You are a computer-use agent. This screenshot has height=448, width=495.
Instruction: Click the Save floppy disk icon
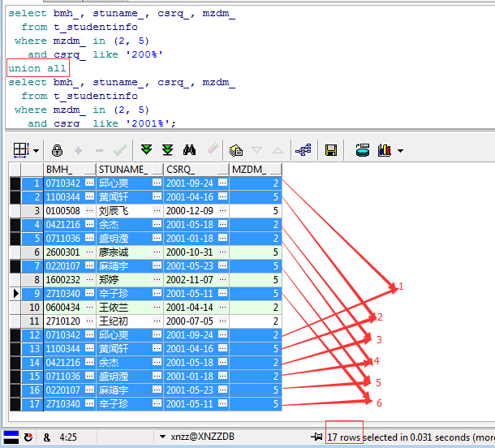tap(331, 150)
